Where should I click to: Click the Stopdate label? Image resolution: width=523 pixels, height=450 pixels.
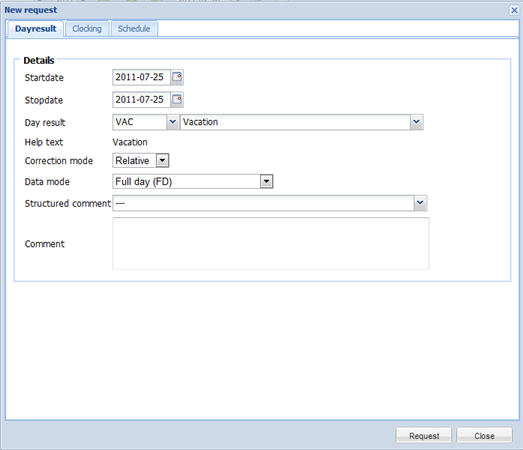[44, 100]
